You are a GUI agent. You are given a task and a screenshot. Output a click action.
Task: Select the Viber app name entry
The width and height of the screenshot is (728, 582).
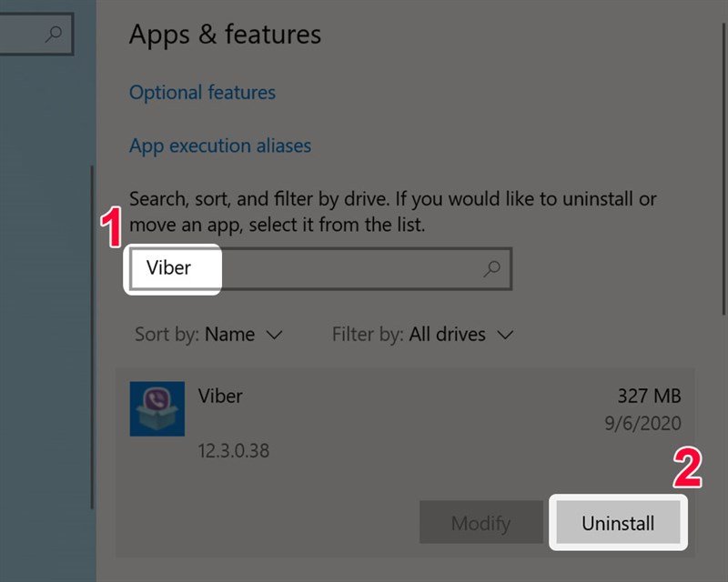(x=220, y=396)
